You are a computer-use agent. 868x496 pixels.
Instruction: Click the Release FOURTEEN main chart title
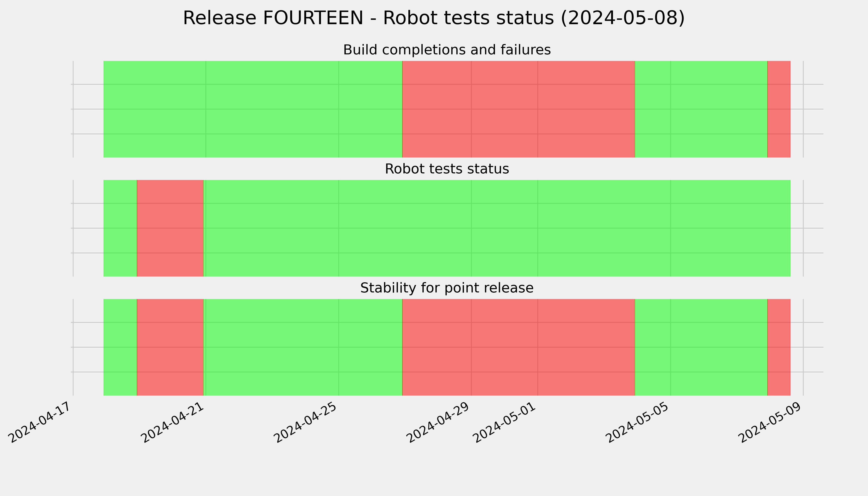pyautogui.click(x=434, y=18)
